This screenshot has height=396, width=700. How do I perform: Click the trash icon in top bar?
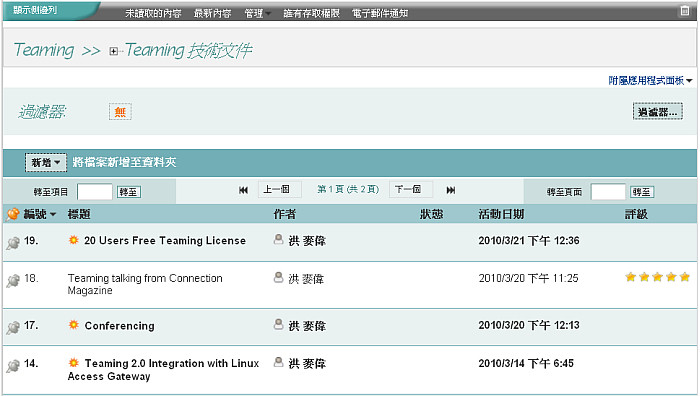684,11
